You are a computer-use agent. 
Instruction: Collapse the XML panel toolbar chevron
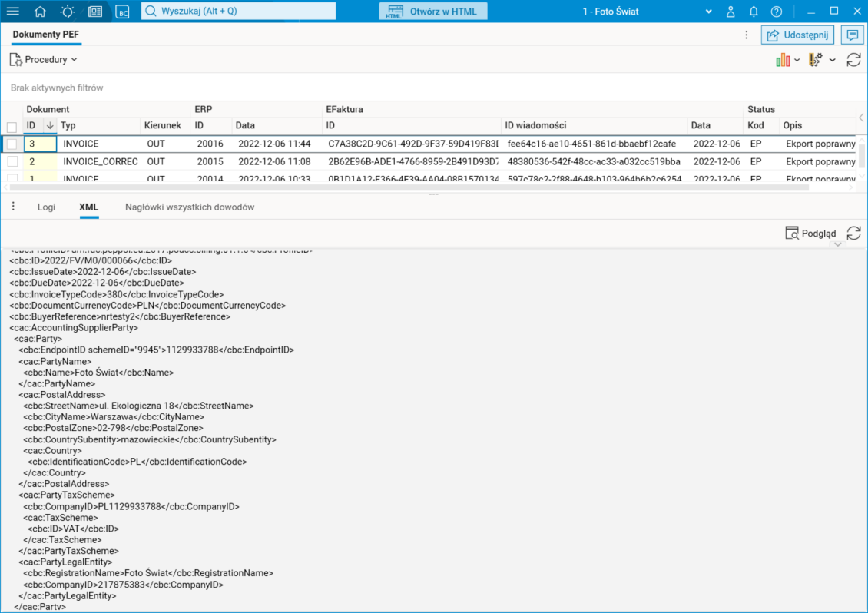(x=837, y=244)
